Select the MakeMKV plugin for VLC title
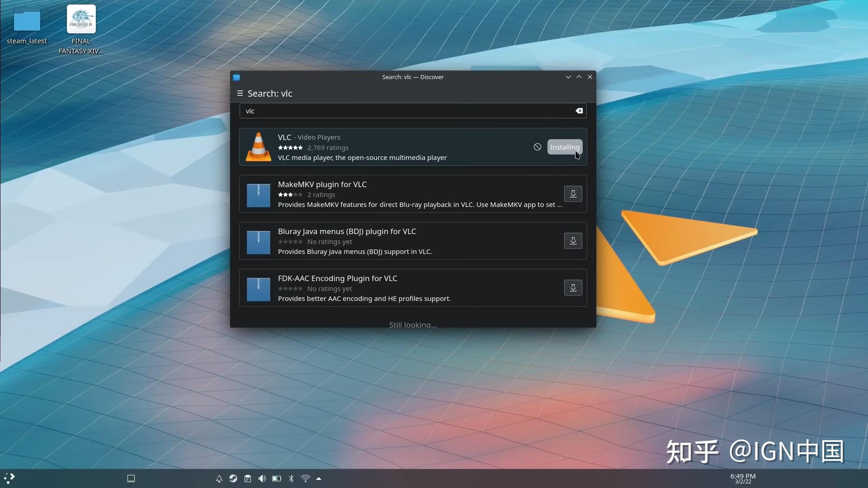The height and width of the screenshot is (488, 868). (x=322, y=184)
